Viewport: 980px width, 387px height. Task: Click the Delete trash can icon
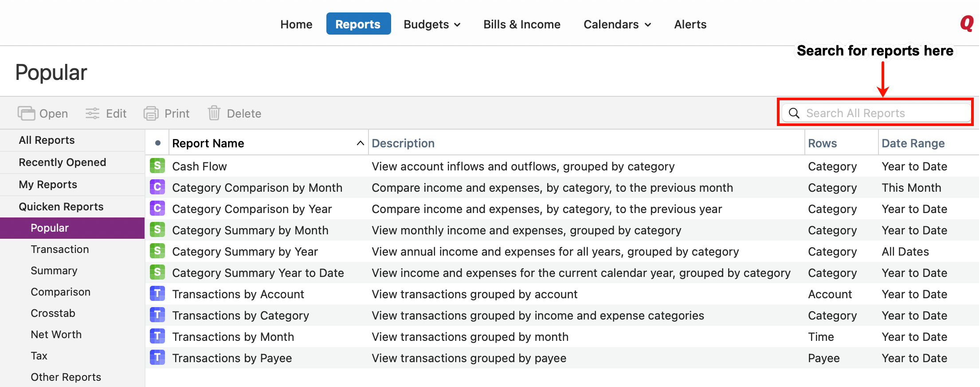(214, 113)
